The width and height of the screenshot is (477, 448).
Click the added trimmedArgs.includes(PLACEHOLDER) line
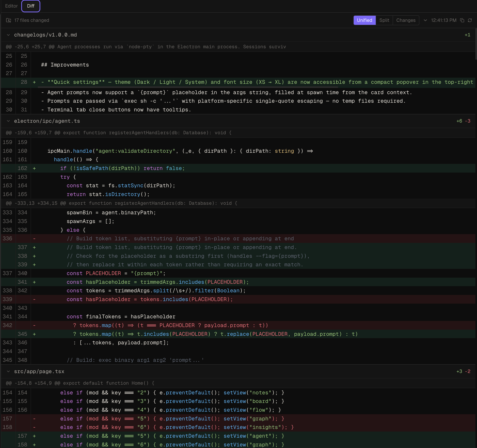pos(238,282)
